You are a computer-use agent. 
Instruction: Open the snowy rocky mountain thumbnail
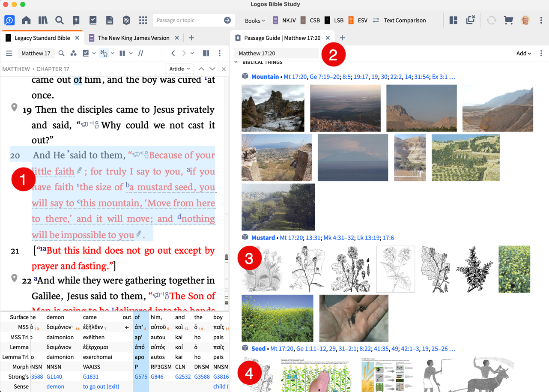pyautogui.click(x=273, y=108)
